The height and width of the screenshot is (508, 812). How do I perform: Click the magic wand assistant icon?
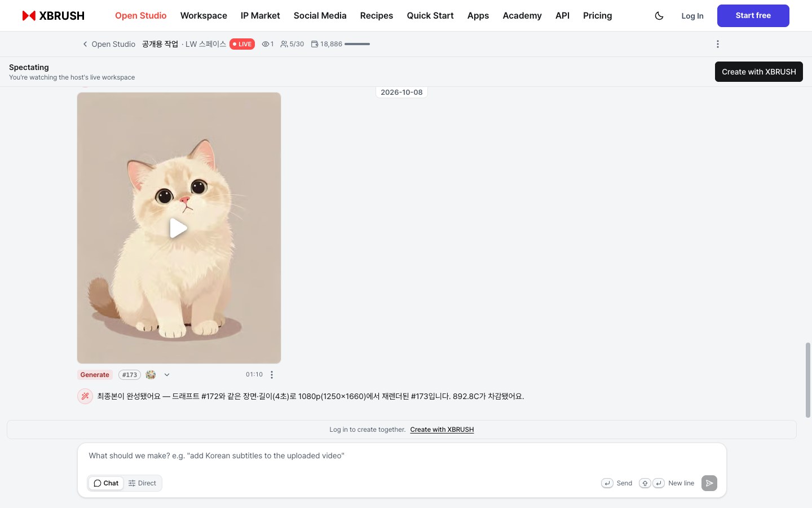click(85, 396)
